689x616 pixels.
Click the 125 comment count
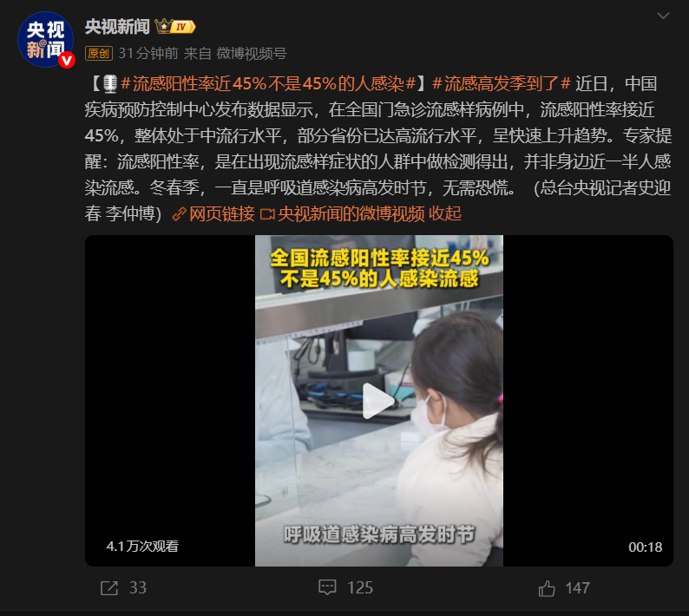(360, 588)
